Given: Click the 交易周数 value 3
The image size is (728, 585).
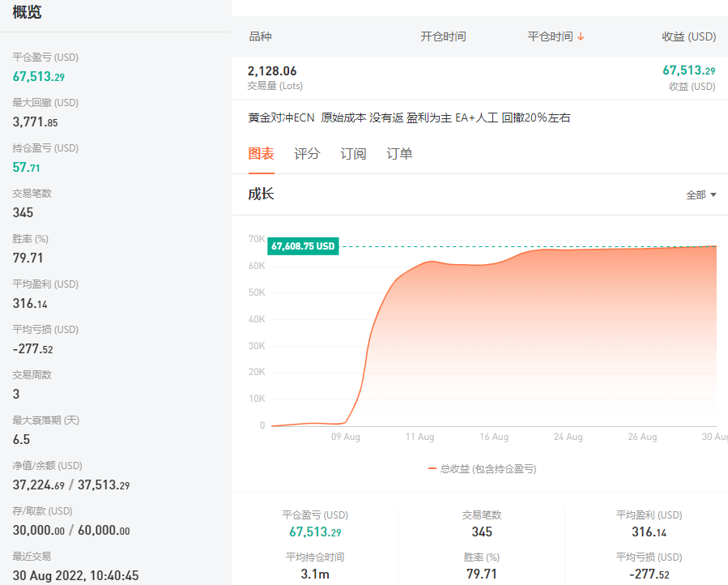Looking at the screenshot, I should click(x=16, y=394).
